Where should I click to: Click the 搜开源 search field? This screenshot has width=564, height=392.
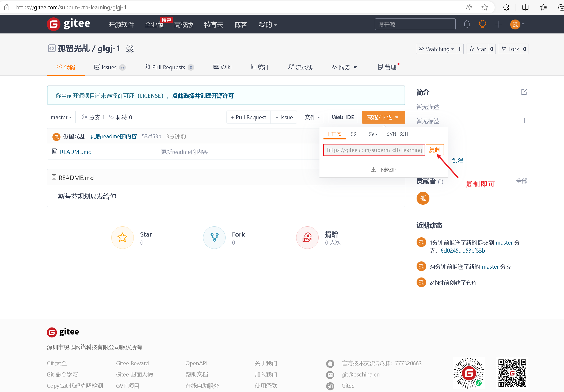click(x=415, y=24)
